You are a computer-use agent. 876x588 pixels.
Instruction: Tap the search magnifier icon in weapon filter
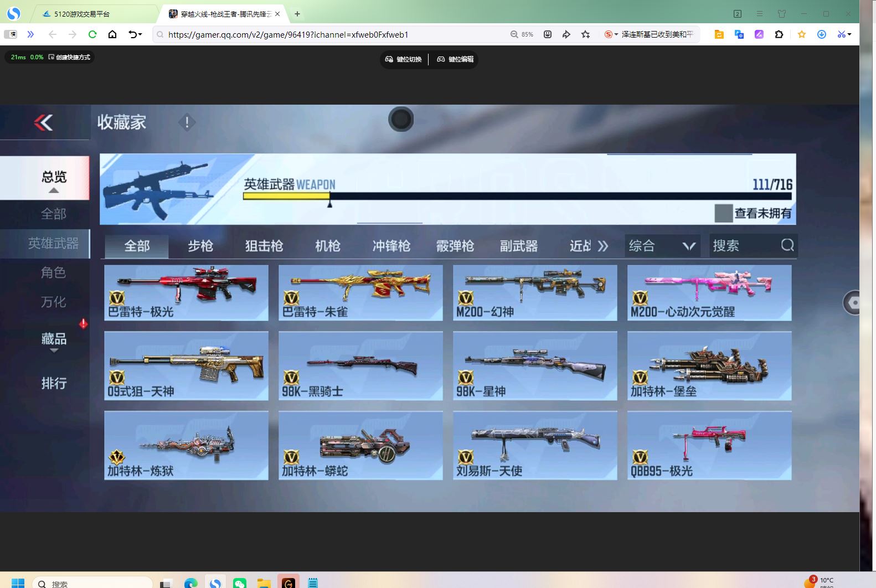pyautogui.click(x=787, y=245)
